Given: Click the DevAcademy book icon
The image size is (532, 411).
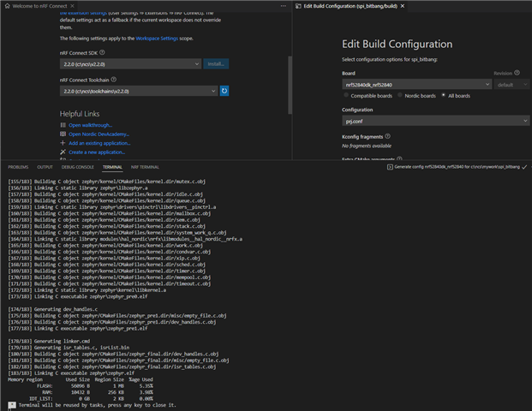Looking at the screenshot, I should tap(63, 134).
